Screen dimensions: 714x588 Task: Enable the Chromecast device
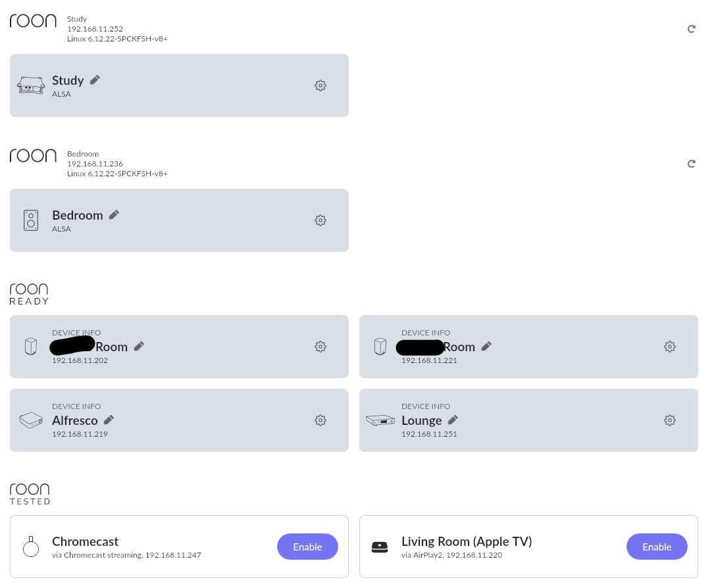click(x=307, y=547)
